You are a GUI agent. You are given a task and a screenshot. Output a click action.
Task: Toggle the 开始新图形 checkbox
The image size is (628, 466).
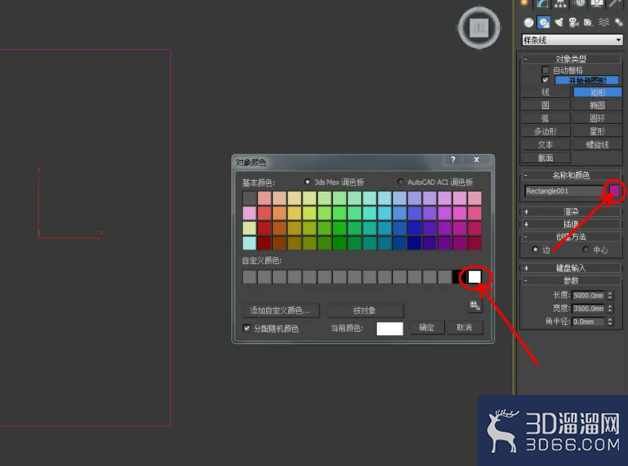tap(545, 80)
